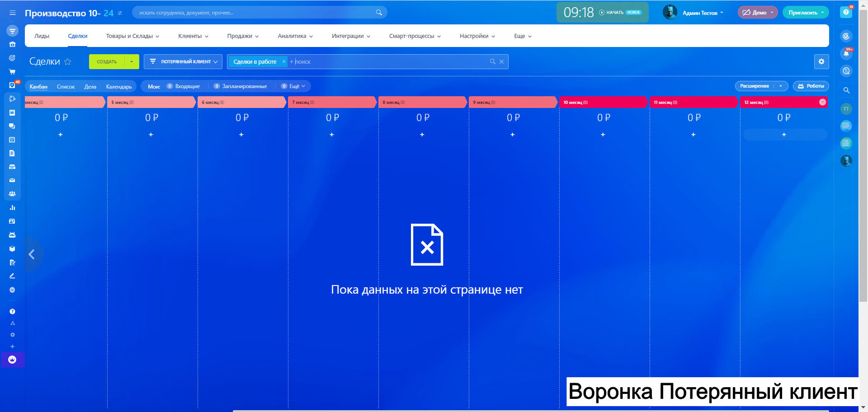
Task: Expand the Товары и Склады menu
Action: 132,36
